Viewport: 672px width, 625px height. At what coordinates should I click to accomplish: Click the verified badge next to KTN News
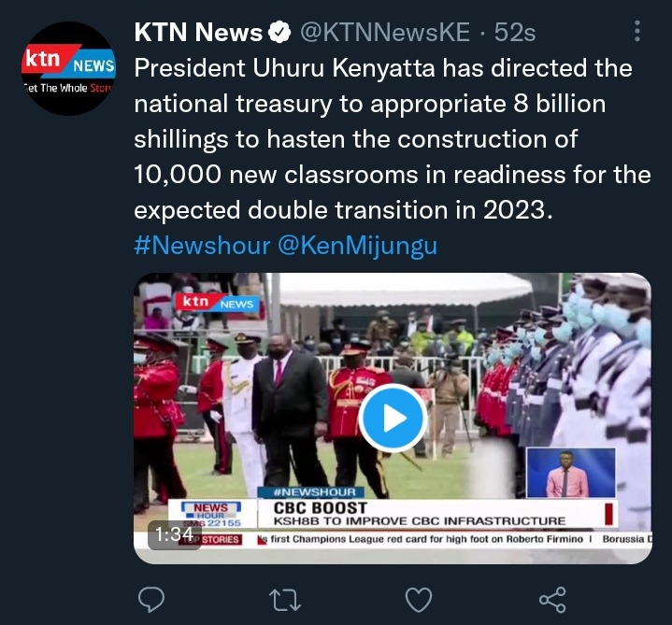(279, 32)
